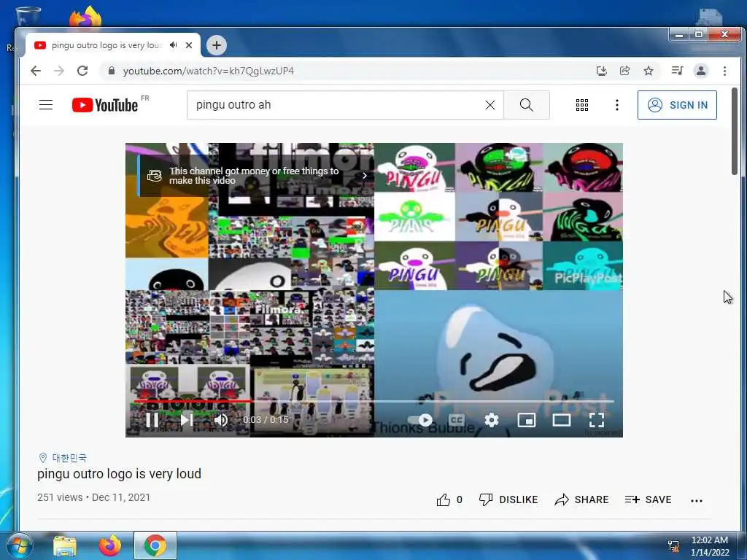Clear the search query with X
Viewport: 747px width, 560px height.
(490, 105)
